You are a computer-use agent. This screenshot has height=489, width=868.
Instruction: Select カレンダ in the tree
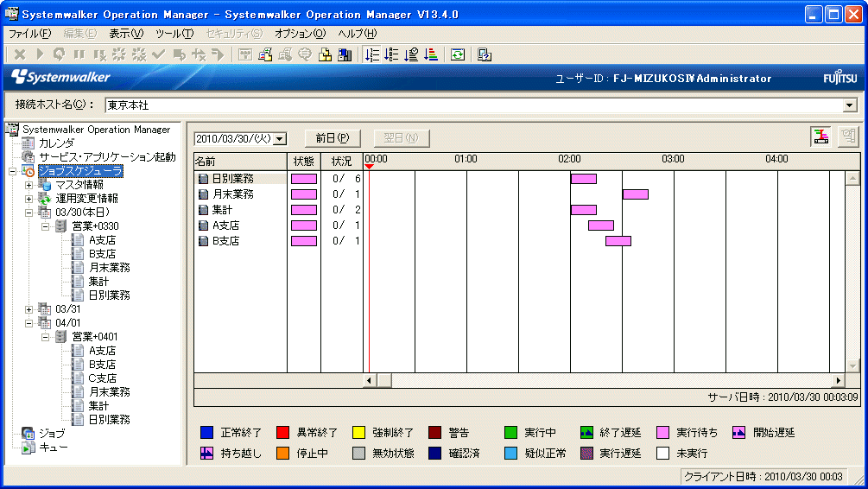coord(56,143)
